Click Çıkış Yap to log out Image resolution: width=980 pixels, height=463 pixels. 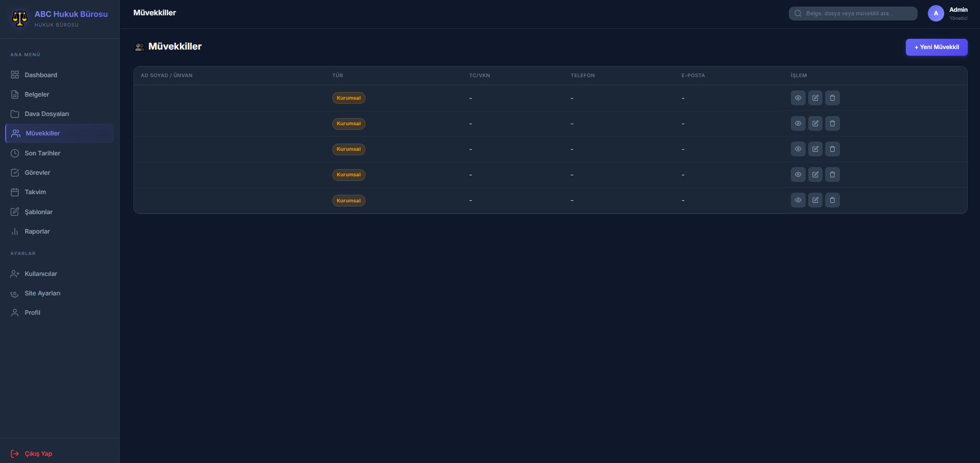(59, 454)
